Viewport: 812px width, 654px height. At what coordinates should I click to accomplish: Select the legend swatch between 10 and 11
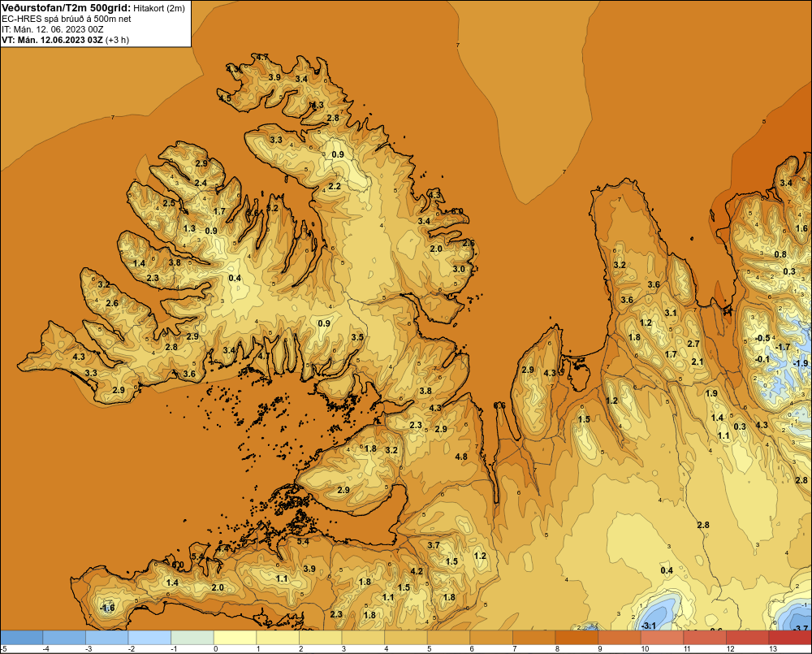click(663, 638)
